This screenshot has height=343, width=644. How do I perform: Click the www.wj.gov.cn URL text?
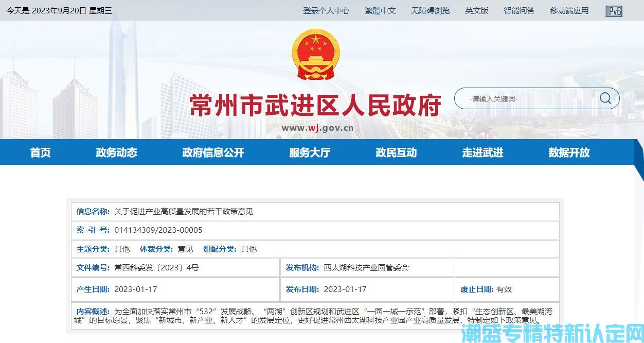317,128
